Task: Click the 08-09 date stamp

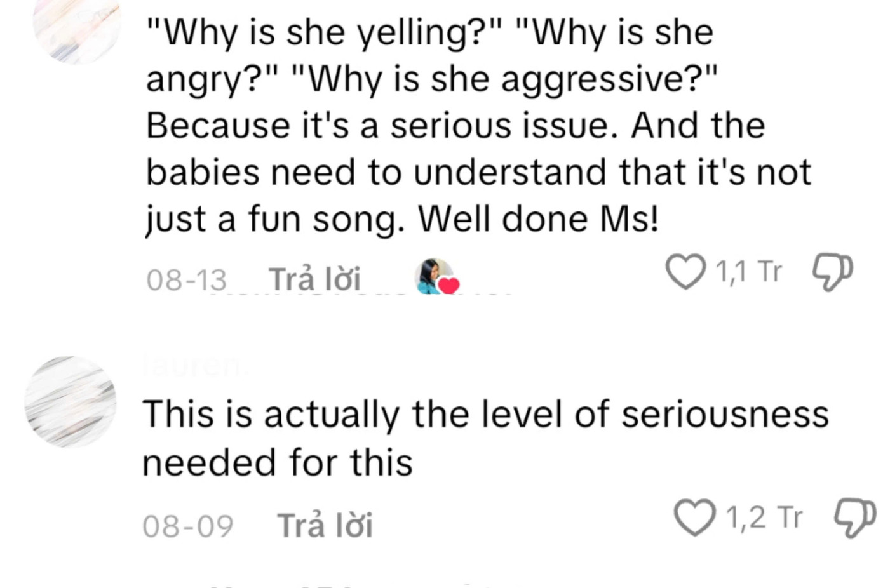Action: [x=188, y=526]
